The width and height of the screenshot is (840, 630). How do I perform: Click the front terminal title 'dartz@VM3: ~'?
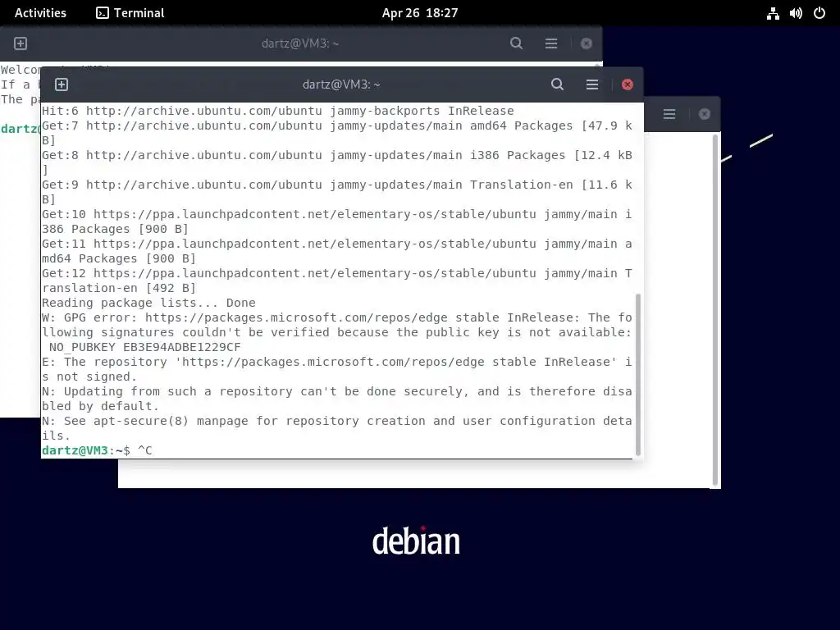click(341, 84)
